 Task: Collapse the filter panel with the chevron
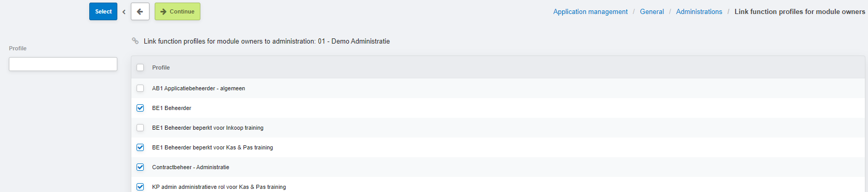pyautogui.click(x=124, y=11)
